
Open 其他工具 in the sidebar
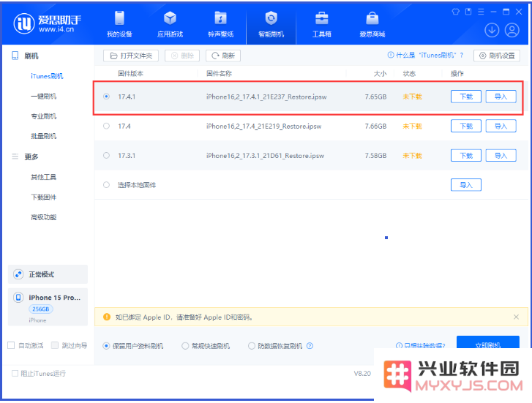pyautogui.click(x=43, y=177)
